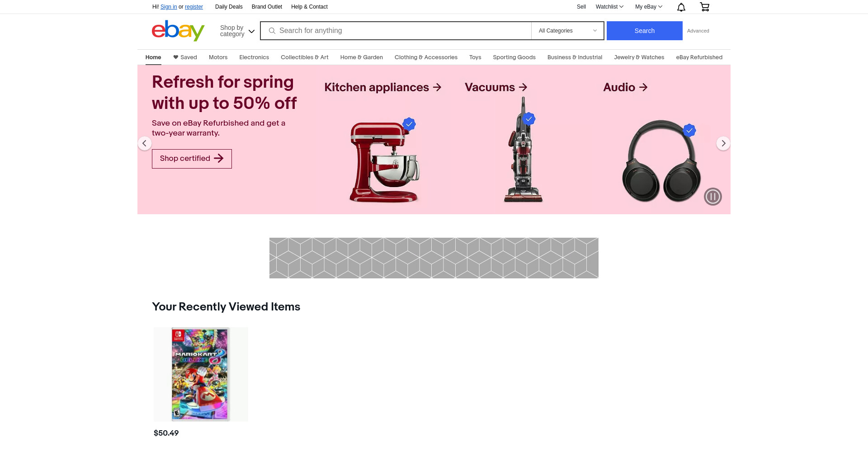Go to next carousel slide arrow
This screenshot has height=470, width=868.
click(x=723, y=143)
